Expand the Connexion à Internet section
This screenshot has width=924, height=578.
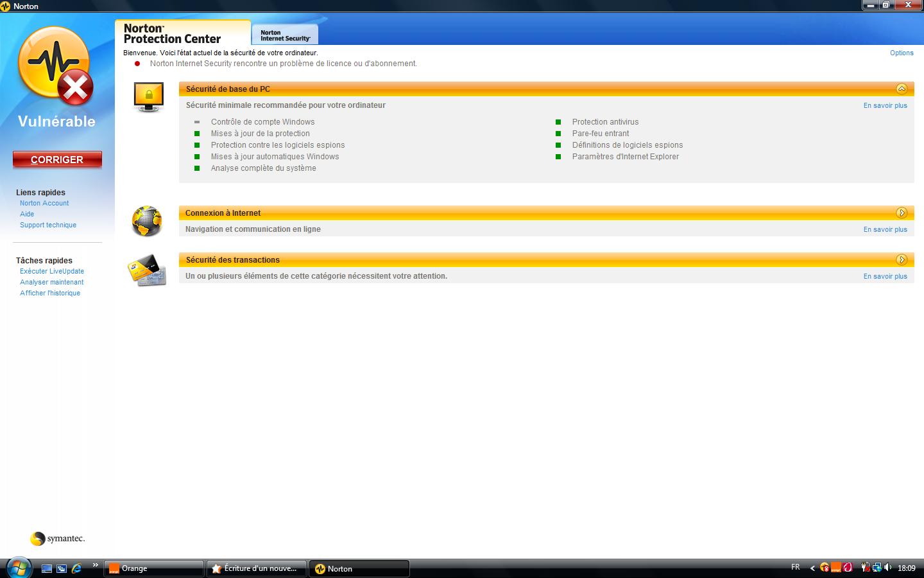tap(902, 213)
